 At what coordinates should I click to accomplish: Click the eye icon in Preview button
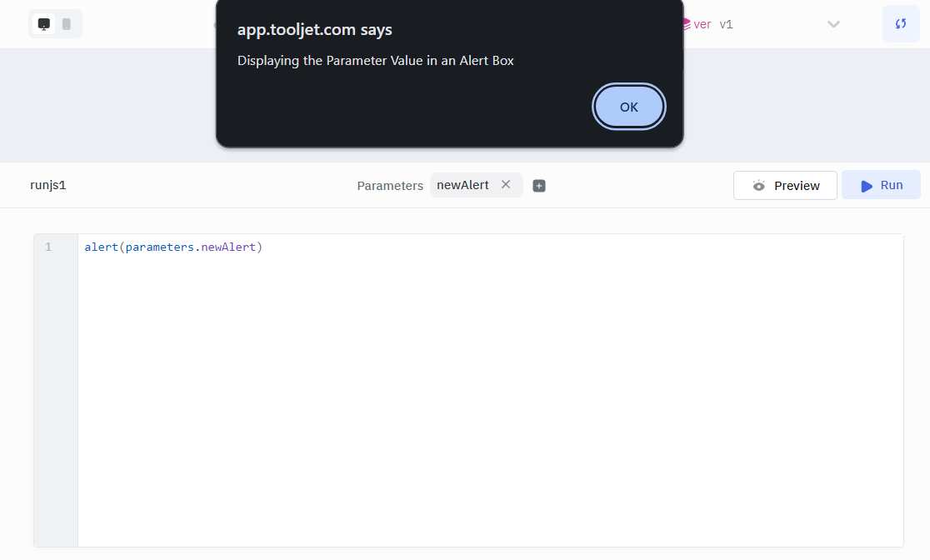pos(758,186)
